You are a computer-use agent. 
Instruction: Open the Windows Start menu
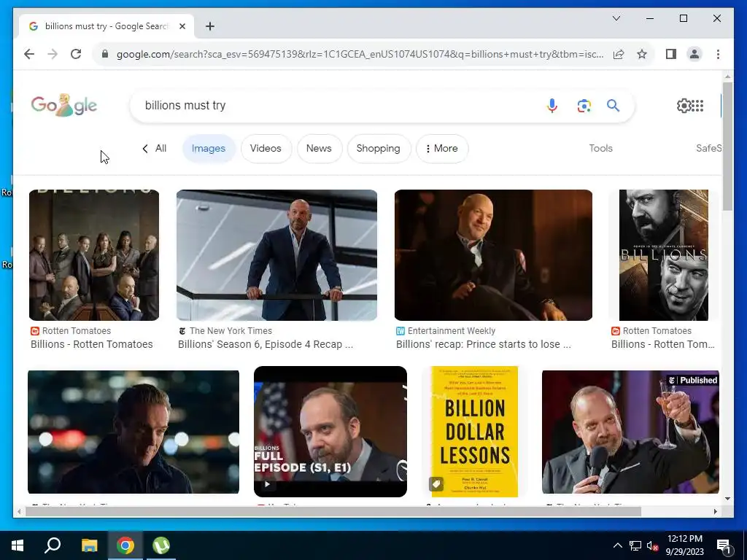[18, 545]
